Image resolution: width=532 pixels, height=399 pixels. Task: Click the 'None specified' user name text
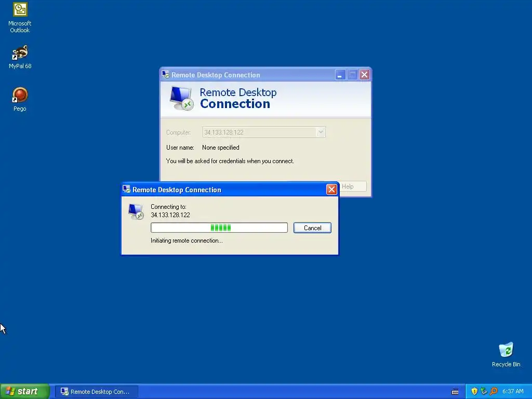click(220, 148)
